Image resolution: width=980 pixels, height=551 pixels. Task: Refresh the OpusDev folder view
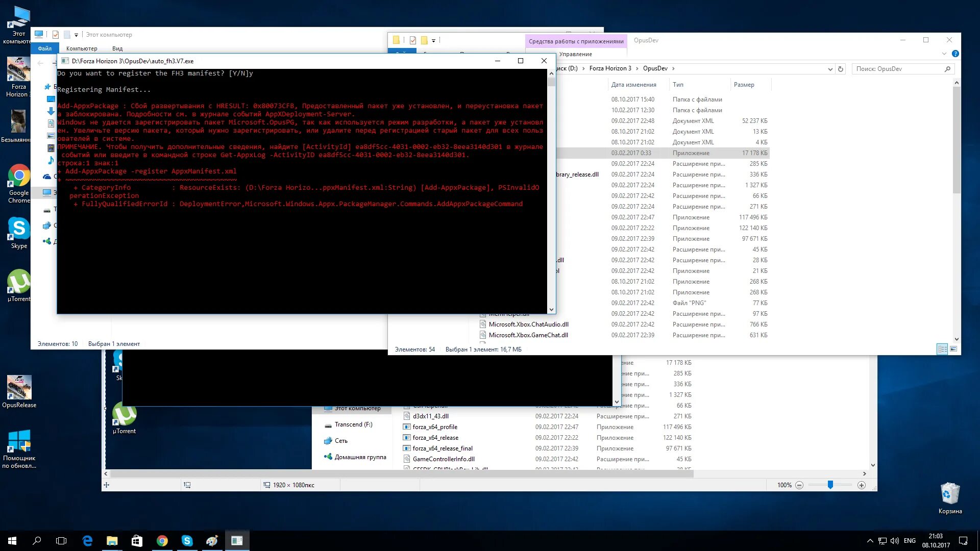(x=841, y=69)
